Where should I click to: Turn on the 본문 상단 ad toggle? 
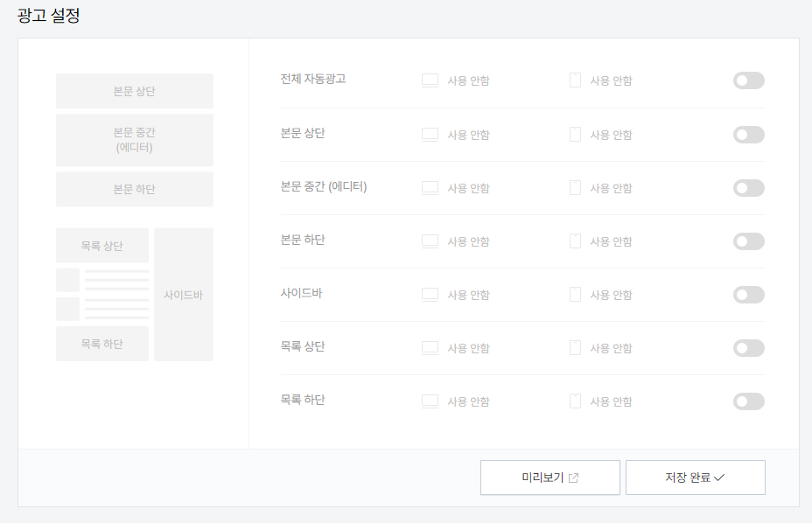point(748,135)
